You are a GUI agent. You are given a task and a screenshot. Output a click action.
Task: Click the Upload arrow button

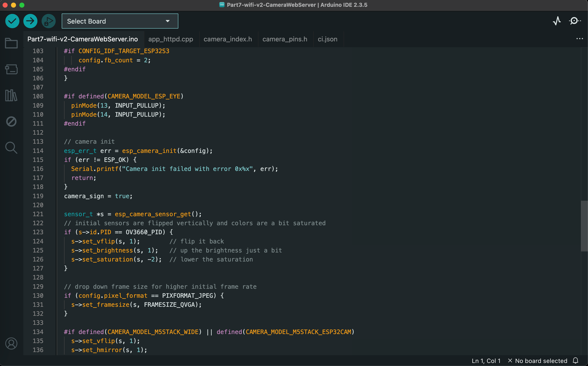[x=30, y=21]
